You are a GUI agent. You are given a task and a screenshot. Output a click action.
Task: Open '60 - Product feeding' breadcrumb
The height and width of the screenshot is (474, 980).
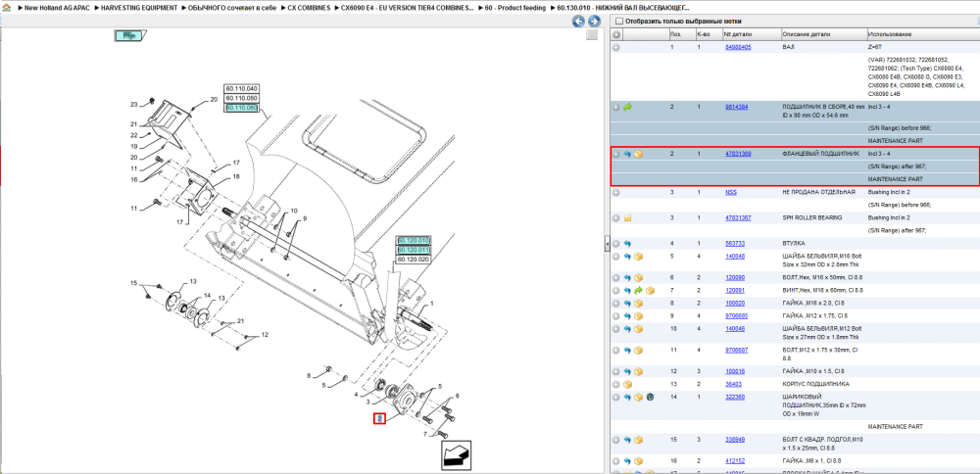point(514,8)
